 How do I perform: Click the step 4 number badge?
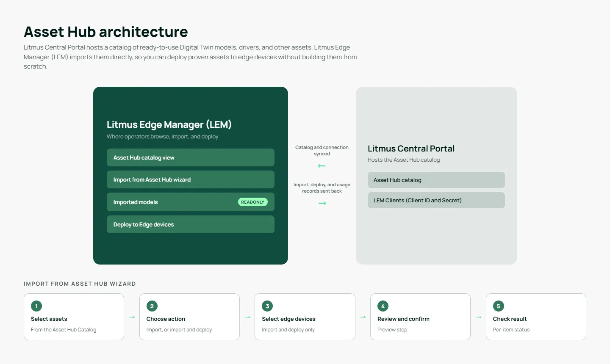click(x=383, y=306)
